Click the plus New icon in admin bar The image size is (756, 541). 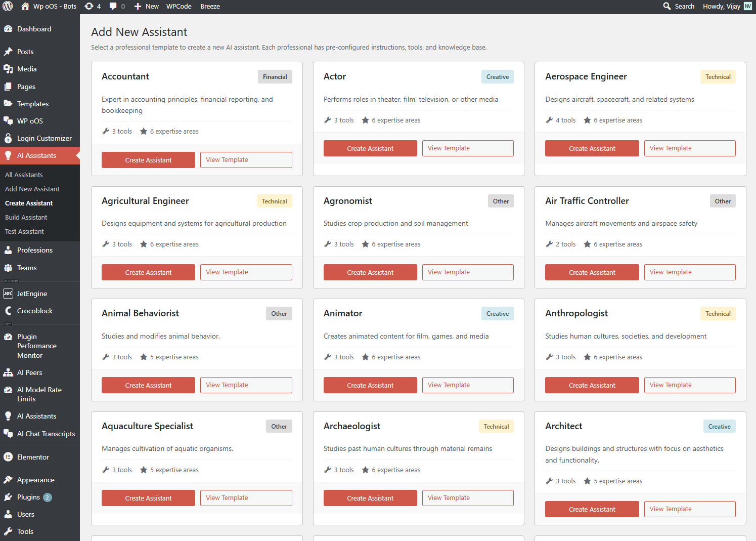[x=138, y=6]
